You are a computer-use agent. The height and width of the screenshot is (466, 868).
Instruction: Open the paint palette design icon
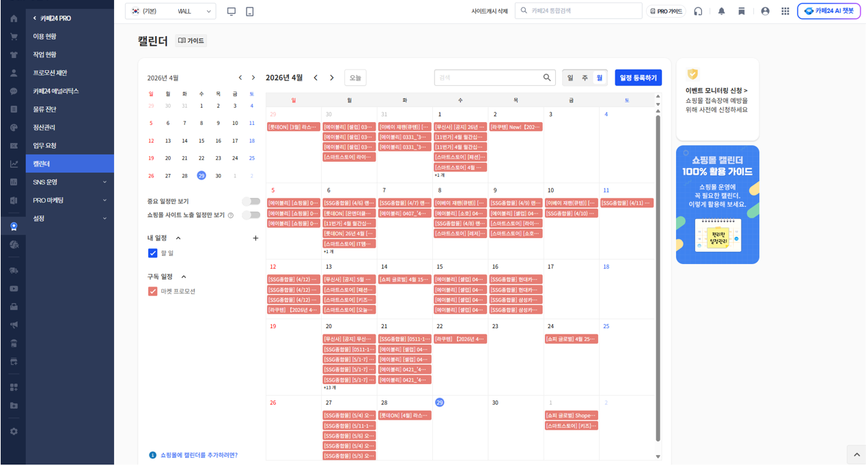(x=14, y=128)
